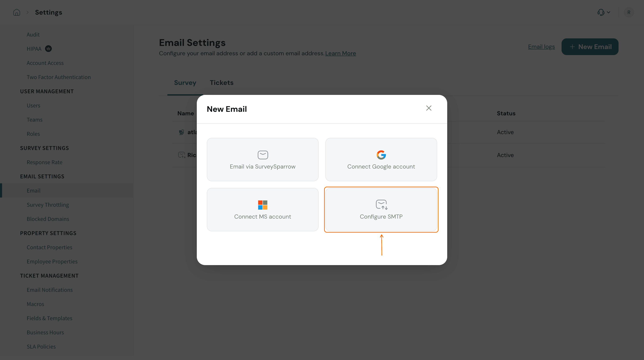Click the New Email button
This screenshot has height=360, width=644.
(590, 47)
